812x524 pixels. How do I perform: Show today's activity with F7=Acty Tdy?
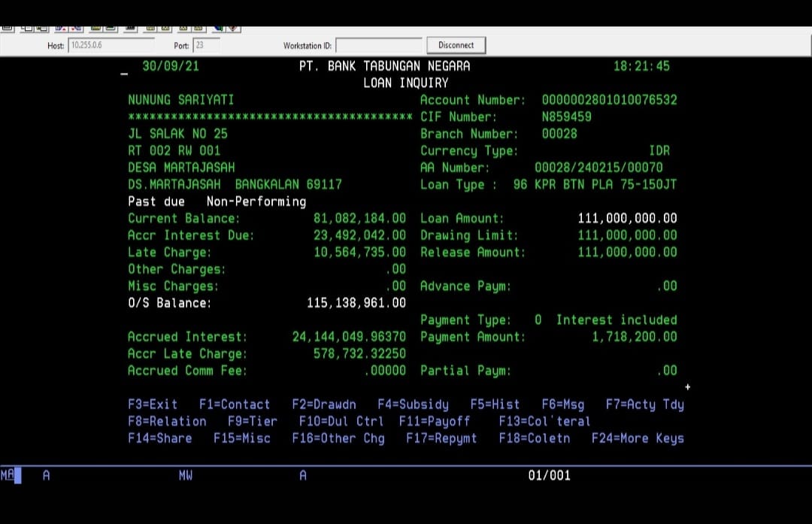(644, 404)
